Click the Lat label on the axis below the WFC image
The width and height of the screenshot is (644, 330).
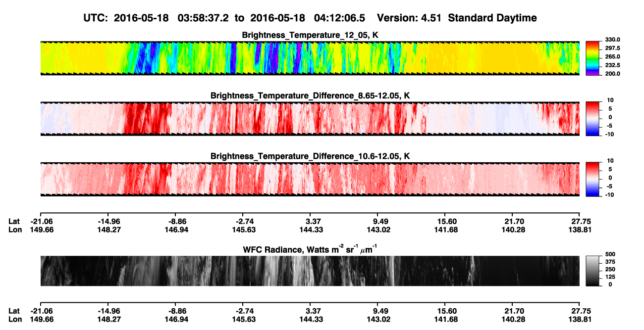pos(14,311)
